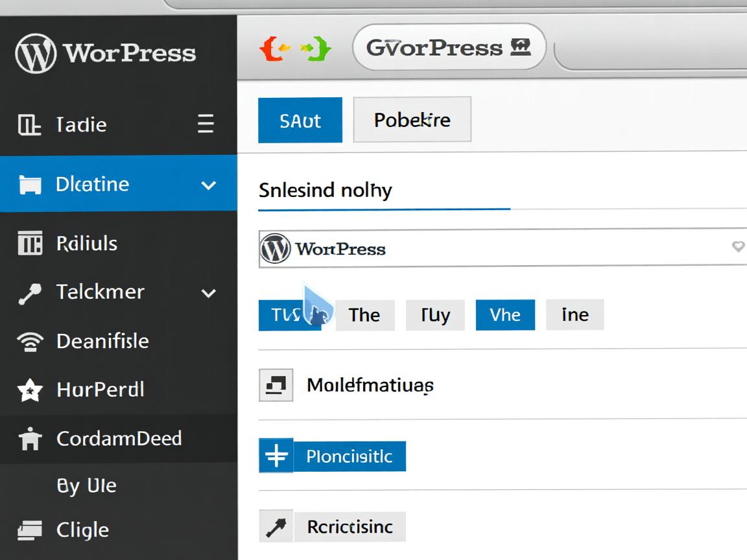747x560 pixels.
Task: Click the pin icon beside Rcrictisinc
Action: pos(276,527)
